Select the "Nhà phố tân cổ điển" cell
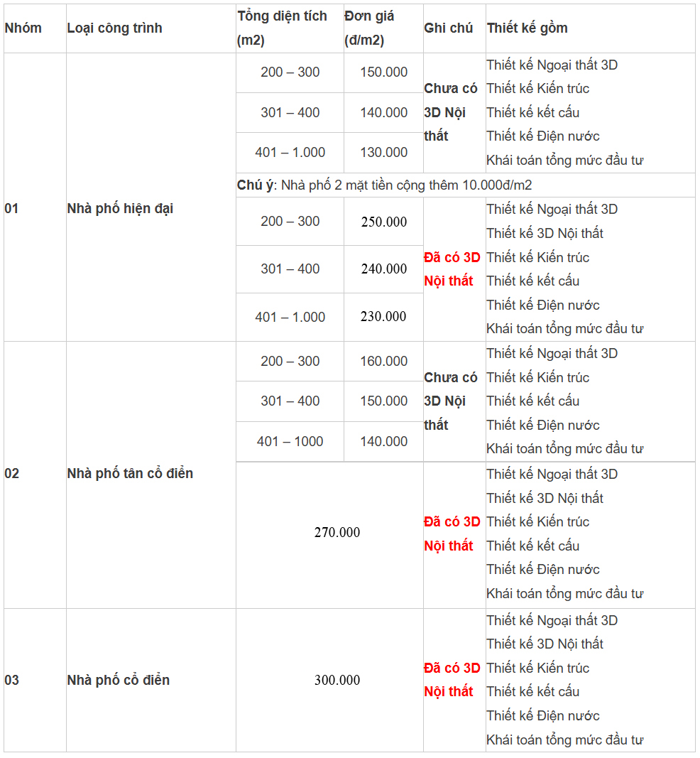The image size is (700, 758). click(x=130, y=474)
